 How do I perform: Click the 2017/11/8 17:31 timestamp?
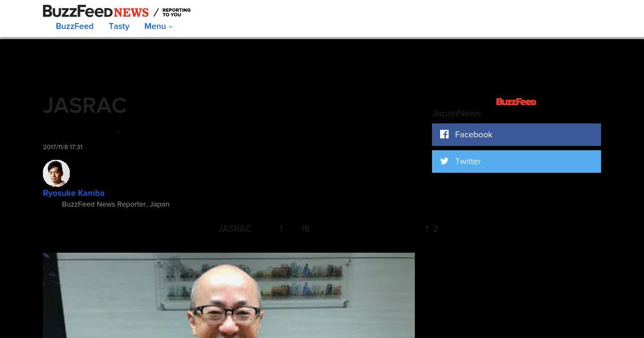(63, 147)
